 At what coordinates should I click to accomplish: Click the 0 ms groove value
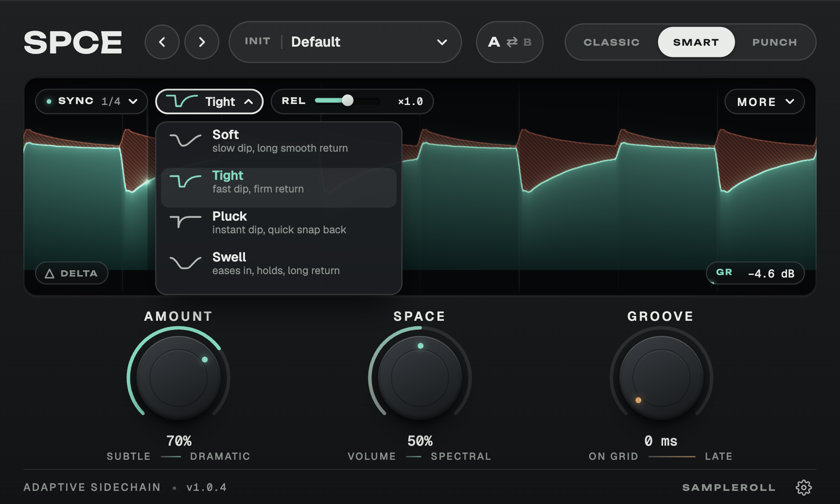pos(661,441)
